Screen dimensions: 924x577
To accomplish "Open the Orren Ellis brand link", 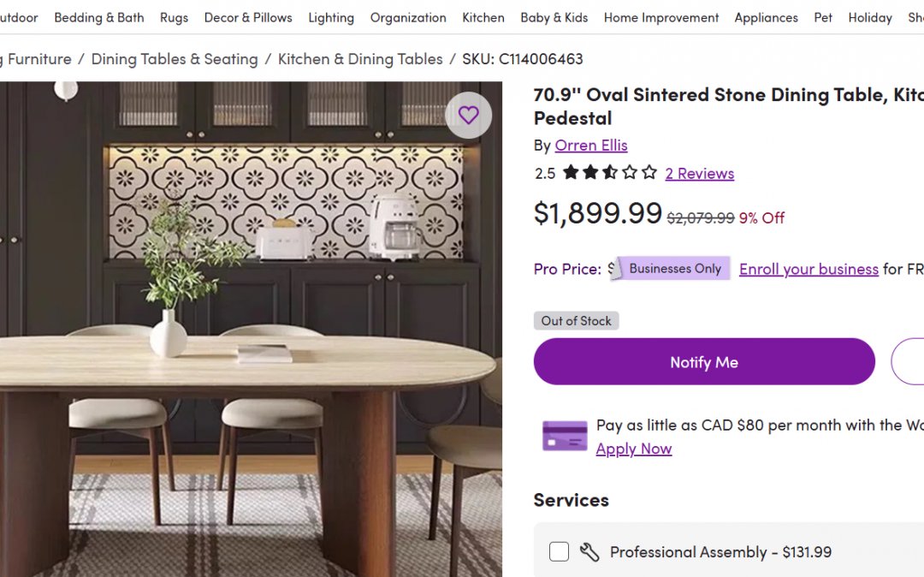I will (591, 146).
